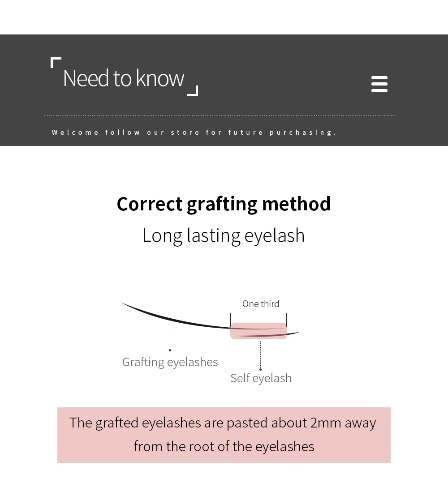Click the 'Grafting eyelashes' label
This screenshot has width=448, height=500.
point(170,362)
